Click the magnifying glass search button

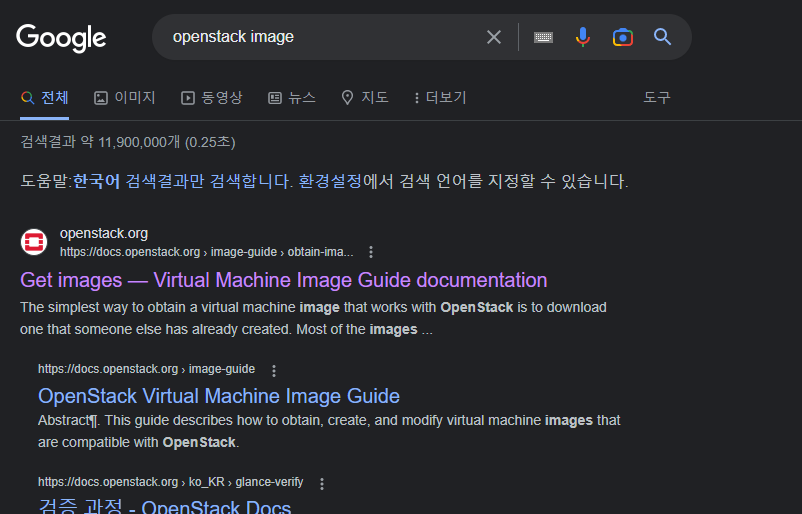[x=662, y=37]
